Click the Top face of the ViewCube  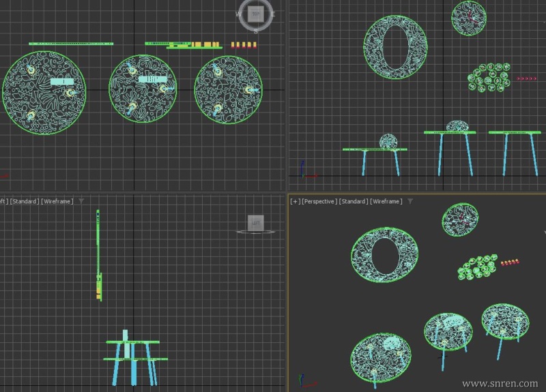pos(256,13)
